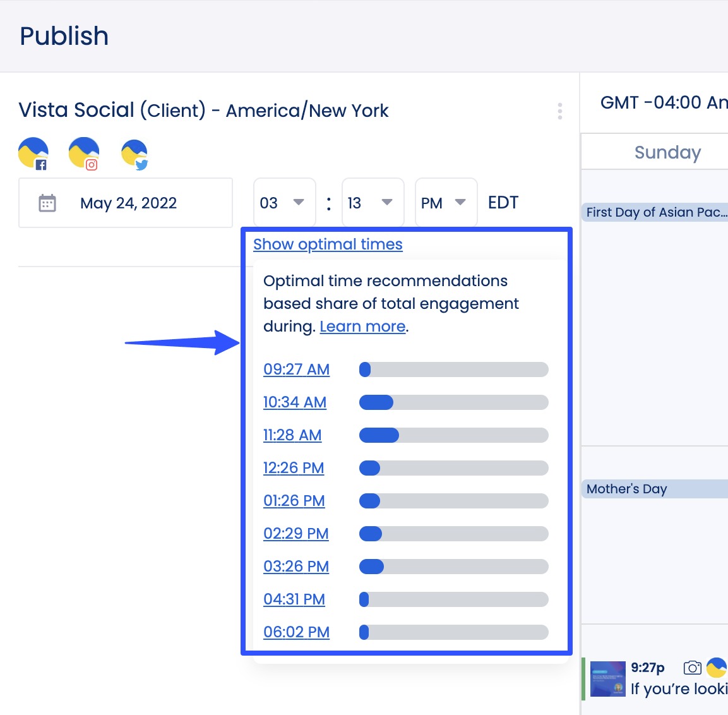
Task: Open the minutes dropdown showing 13
Action: click(x=372, y=203)
